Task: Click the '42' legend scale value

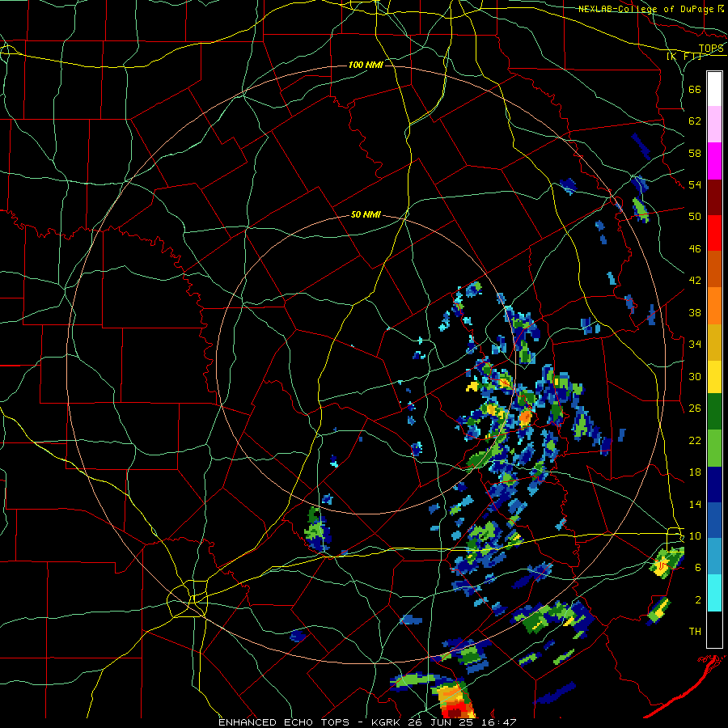Action: (x=695, y=281)
